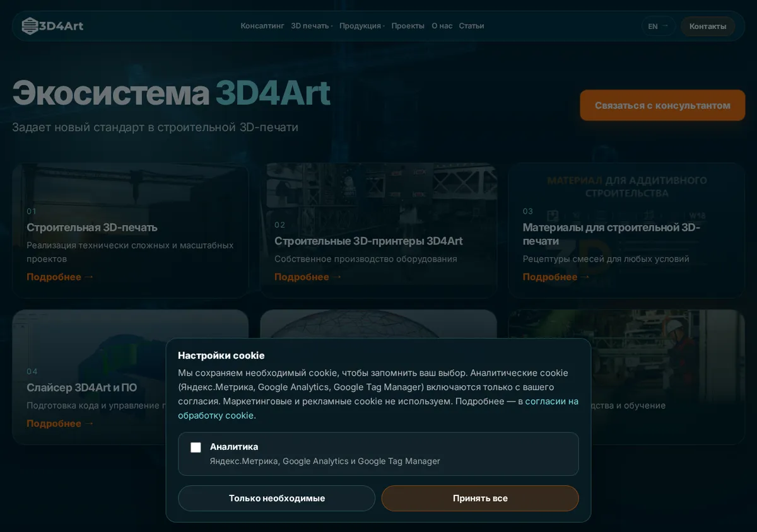Viewport: 757px width, 532px height.
Task: Open the Материалы для строительной 3D-печати card heading
Action: pyautogui.click(x=611, y=234)
